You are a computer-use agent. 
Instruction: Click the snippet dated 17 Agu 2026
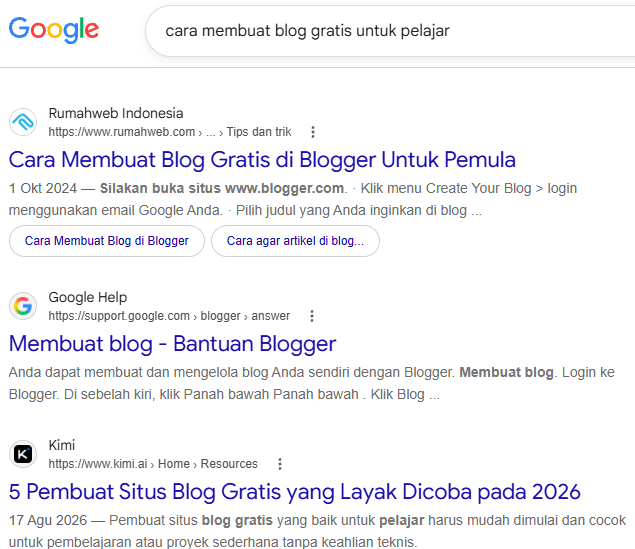click(318, 531)
